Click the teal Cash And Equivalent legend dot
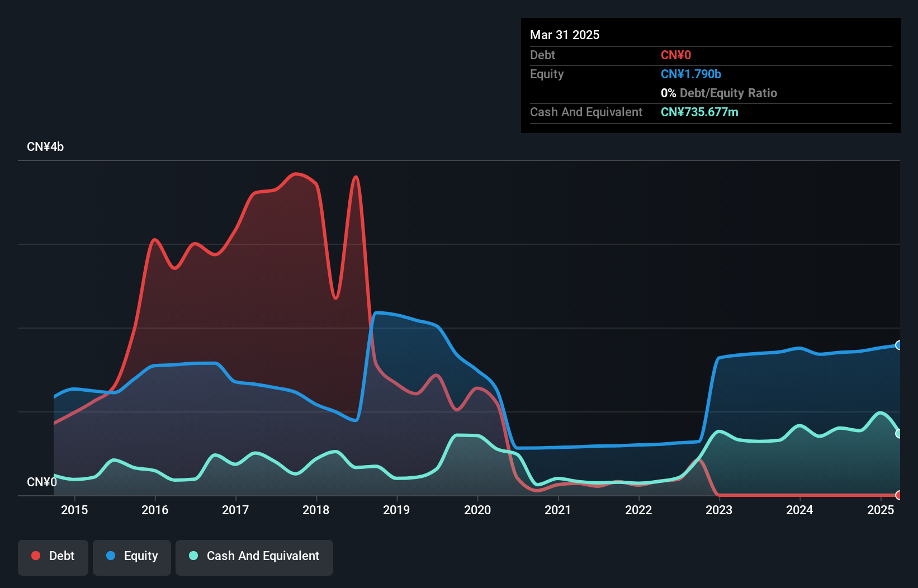The image size is (918, 588). 193,556
